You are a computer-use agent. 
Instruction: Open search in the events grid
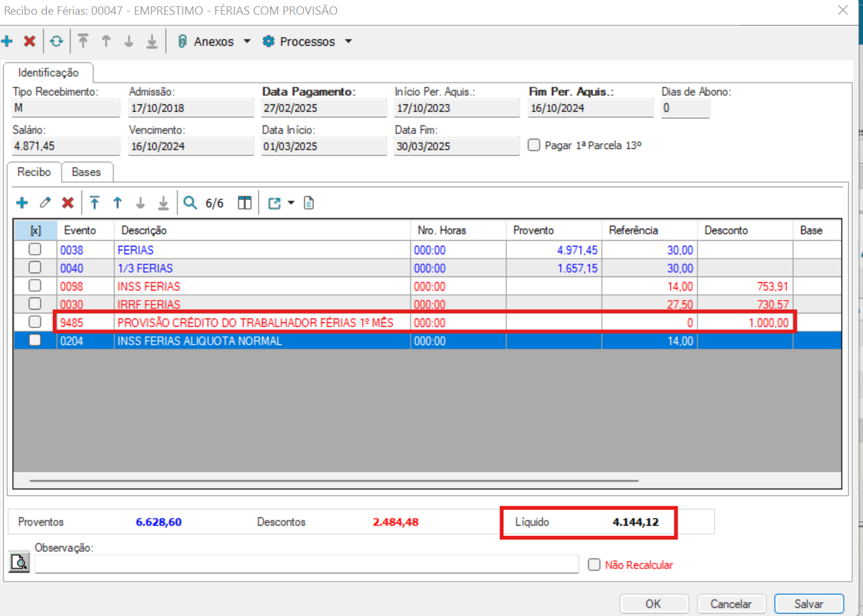click(190, 203)
